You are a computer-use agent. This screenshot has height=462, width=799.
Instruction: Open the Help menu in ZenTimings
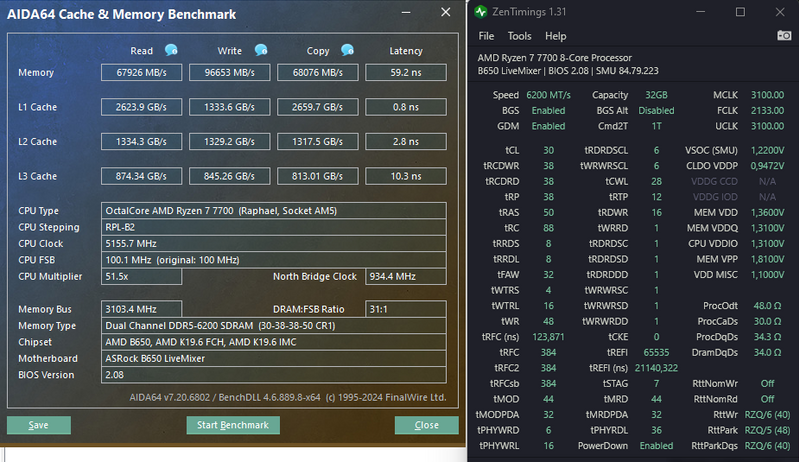coord(555,36)
